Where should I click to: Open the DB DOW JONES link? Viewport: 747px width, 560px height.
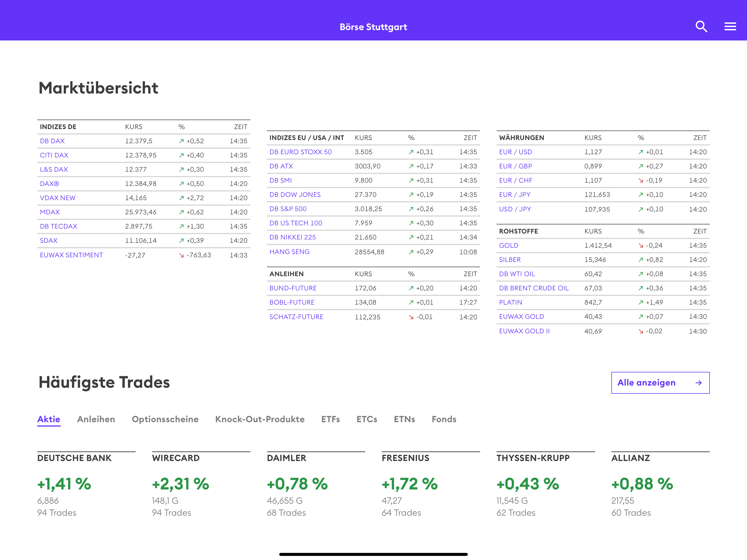(295, 194)
